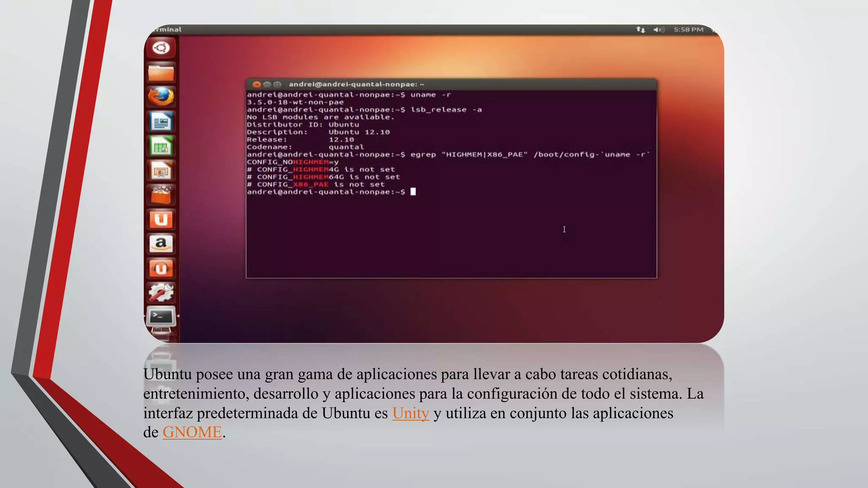
Task: Minimize the terminal window
Action: pyautogui.click(x=267, y=84)
